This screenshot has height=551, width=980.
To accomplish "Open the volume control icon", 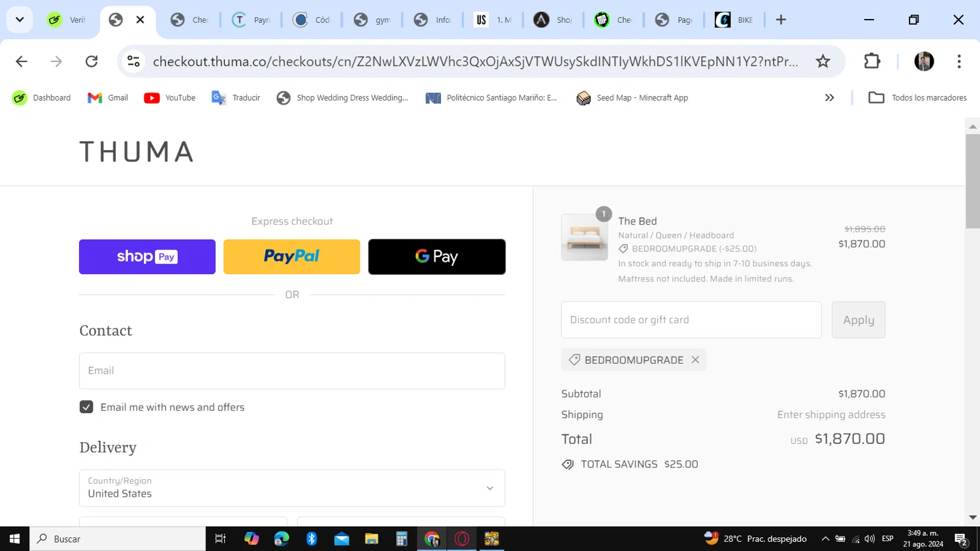I will (x=870, y=539).
